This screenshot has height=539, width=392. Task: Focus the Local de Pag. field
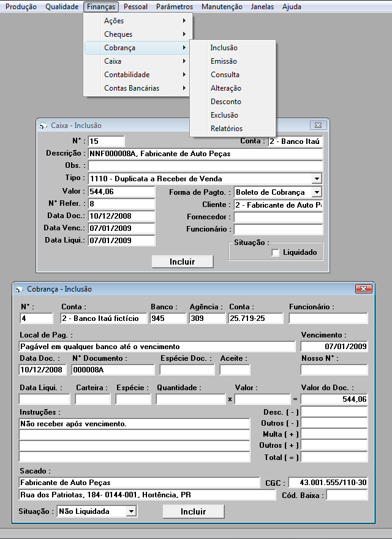tap(157, 347)
